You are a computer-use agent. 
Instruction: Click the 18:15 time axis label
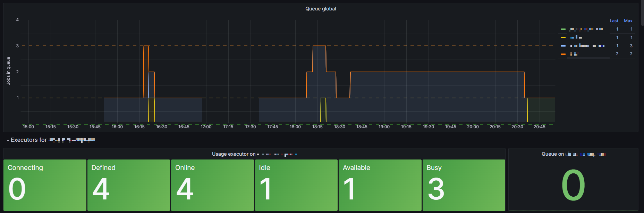(x=317, y=127)
